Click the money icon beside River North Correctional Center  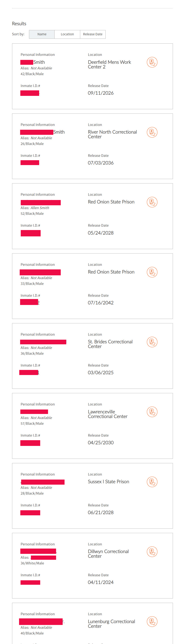click(152, 132)
